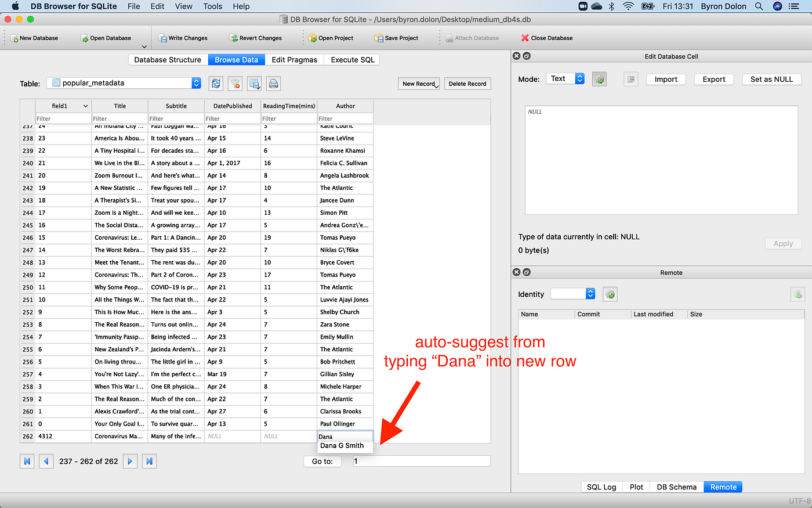
Task: Switch to Database Structure tab
Action: tap(168, 60)
